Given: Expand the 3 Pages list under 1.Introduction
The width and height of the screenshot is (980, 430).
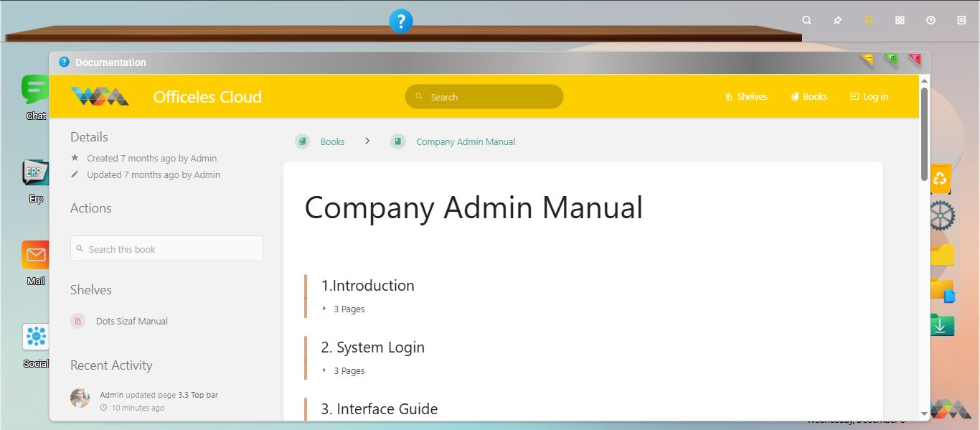Looking at the screenshot, I should pos(349,309).
